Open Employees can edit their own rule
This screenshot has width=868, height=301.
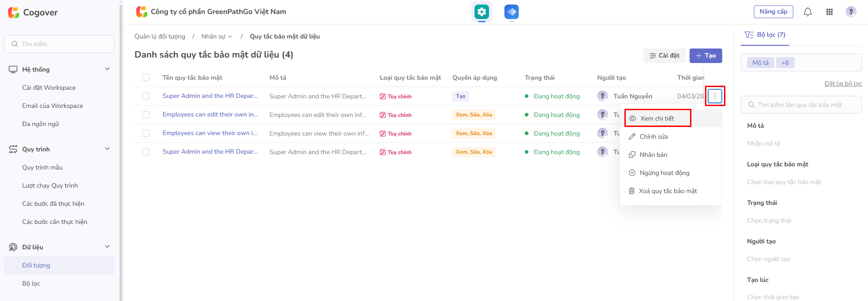pyautogui.click(x=210, y=115)
